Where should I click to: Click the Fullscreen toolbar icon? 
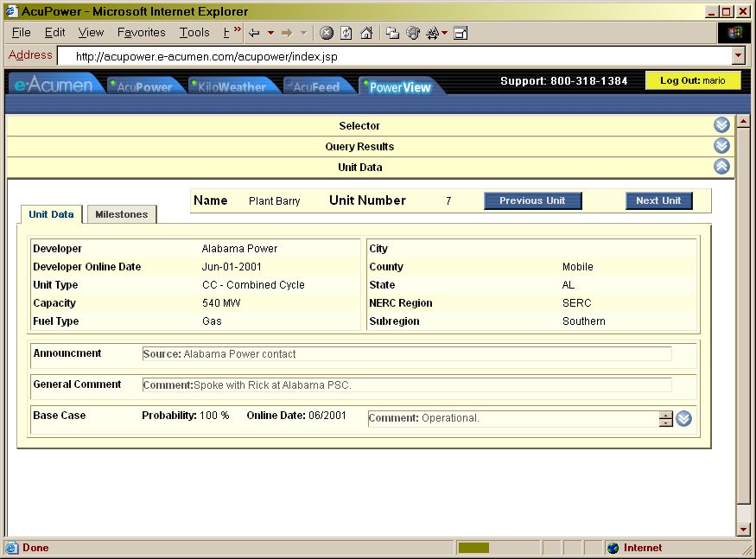pyautogui.click(x=459, y=32)
